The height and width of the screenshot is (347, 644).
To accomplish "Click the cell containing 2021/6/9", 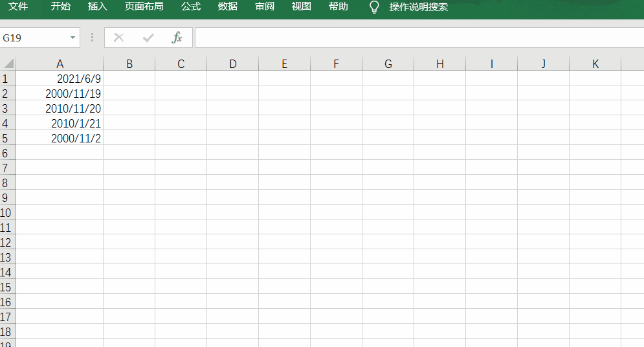I will (60, 78).
